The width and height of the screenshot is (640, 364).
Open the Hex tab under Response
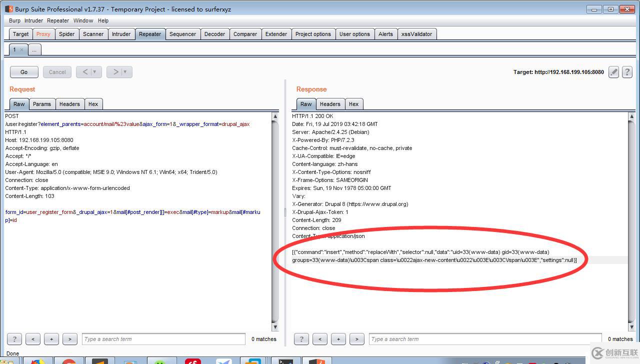pyautogui.click(x=353, y=104)
